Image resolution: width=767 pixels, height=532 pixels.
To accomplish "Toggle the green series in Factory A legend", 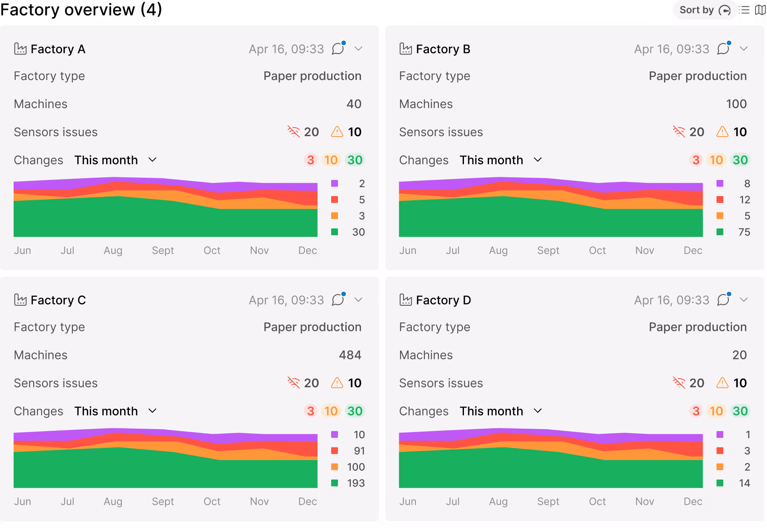I will pos(335,232).
